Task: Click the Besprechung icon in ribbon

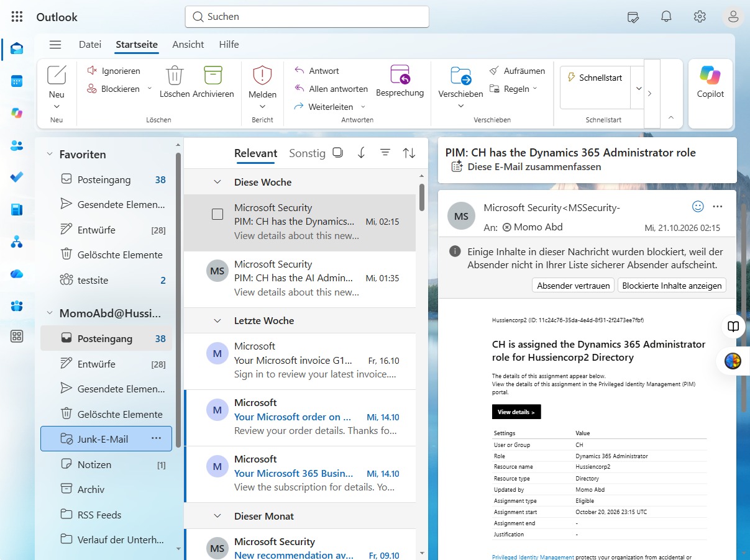Action: pos(400,75)
